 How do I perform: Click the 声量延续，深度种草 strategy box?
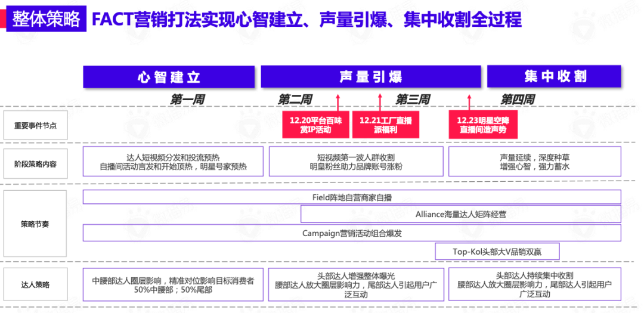(x=535, y=162)
